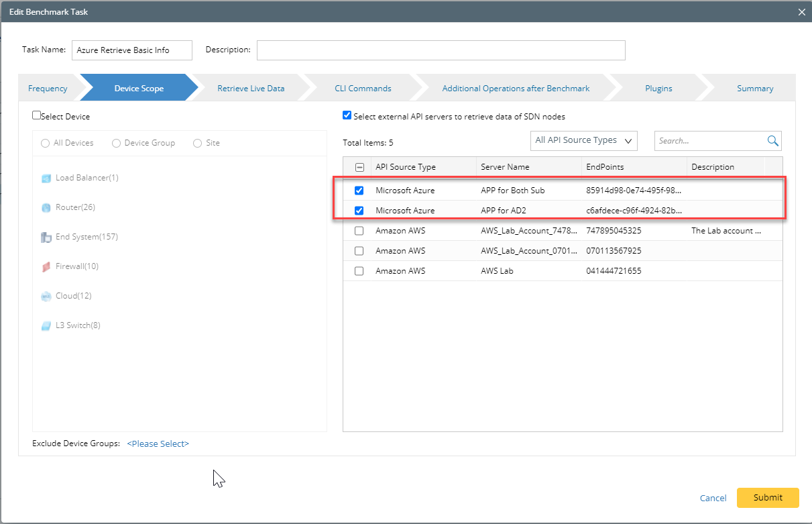The width and height of the screenshot is (812, 524).
Task: Go to the Summary tab
Action: pos(755,88)
